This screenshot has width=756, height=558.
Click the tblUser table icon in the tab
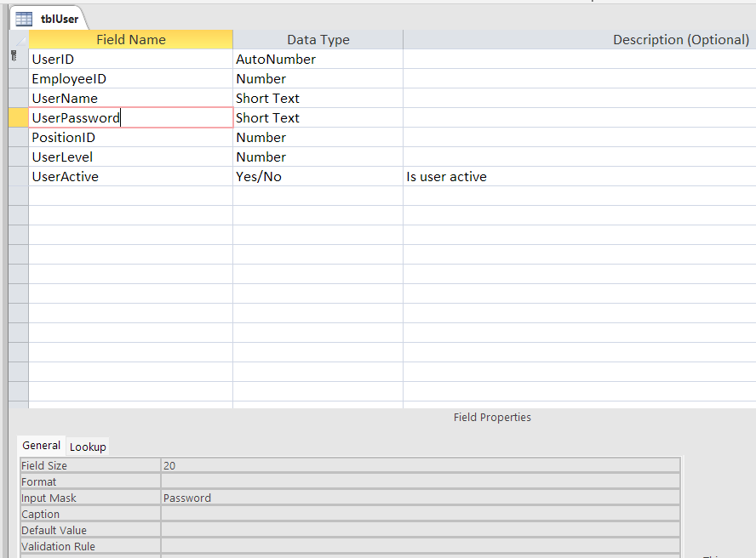24,19
